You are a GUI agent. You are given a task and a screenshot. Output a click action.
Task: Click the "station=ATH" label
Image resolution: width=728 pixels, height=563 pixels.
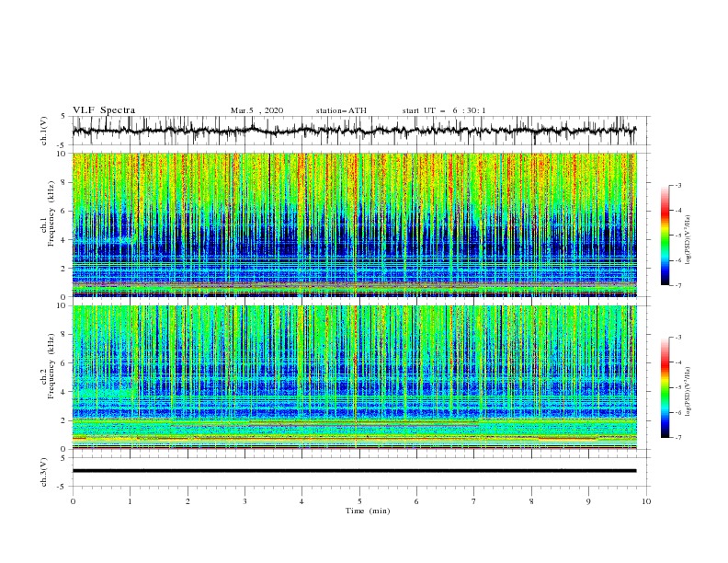[341, 110]
